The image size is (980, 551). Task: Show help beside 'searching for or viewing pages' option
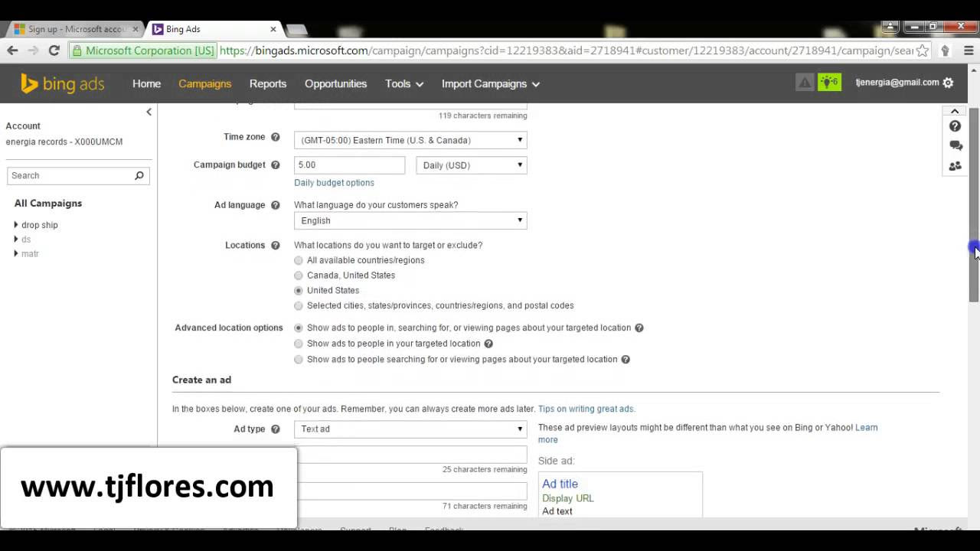click(x=626, y=360)
